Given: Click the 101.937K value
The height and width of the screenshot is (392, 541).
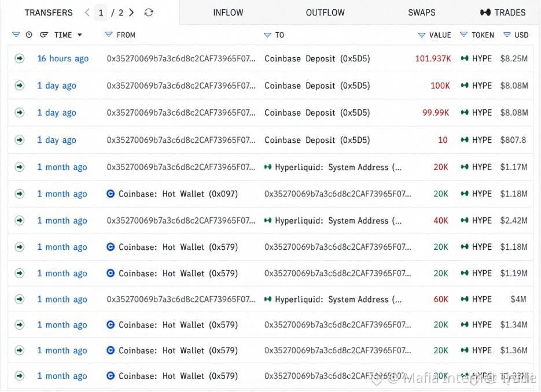Looking at the screenshot, I should point(433,58).
